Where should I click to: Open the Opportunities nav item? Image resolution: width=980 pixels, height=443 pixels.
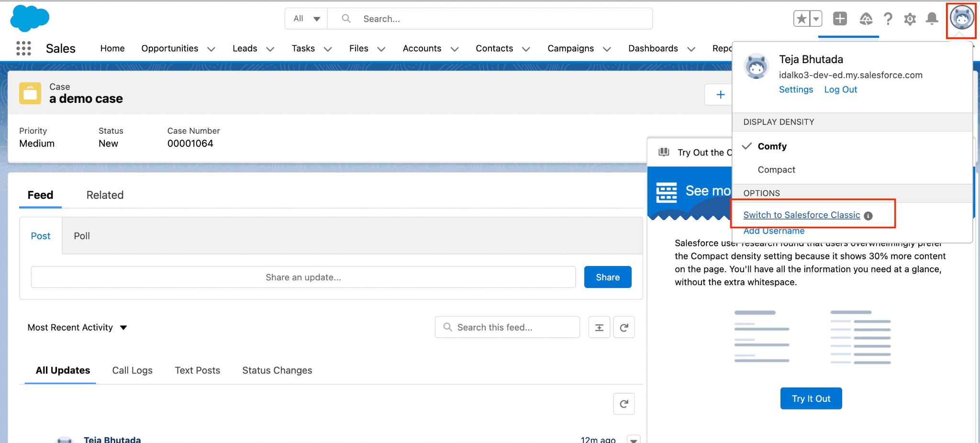[169, 48]
